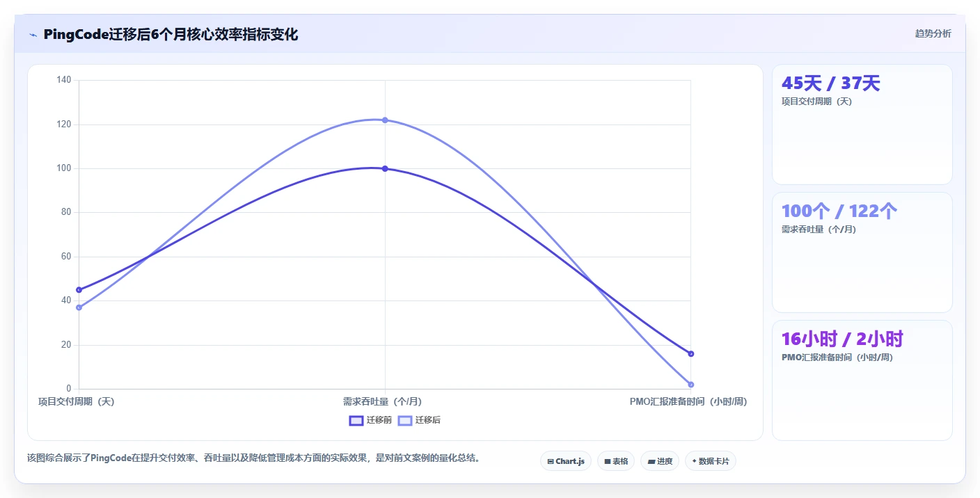Click the chart title PingCode迁移后6个月核心效率指标变化
Screen dimensions: 980x498
click(171, 34)
